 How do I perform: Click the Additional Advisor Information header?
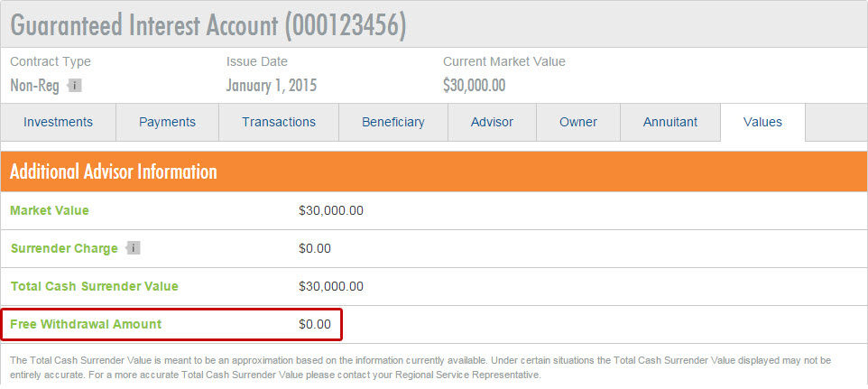coord(114,171)
